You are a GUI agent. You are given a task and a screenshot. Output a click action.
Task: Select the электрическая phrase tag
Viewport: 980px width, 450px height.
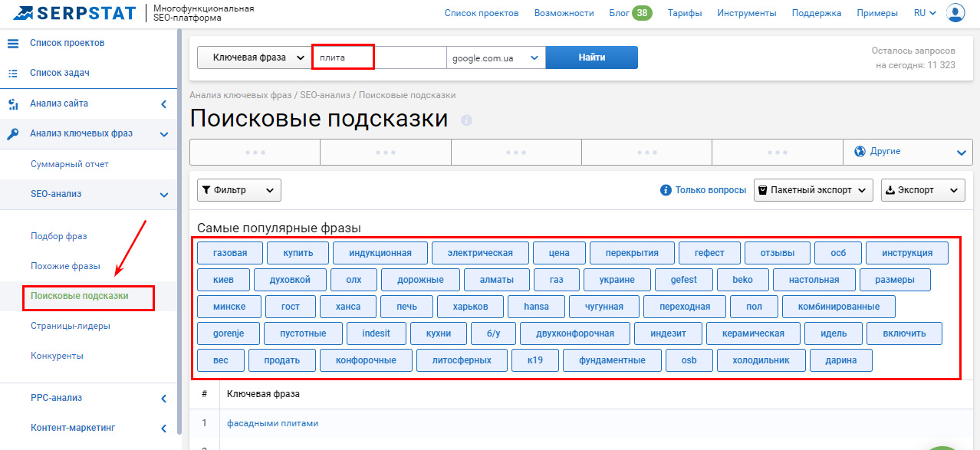click(x=480, y=253)
